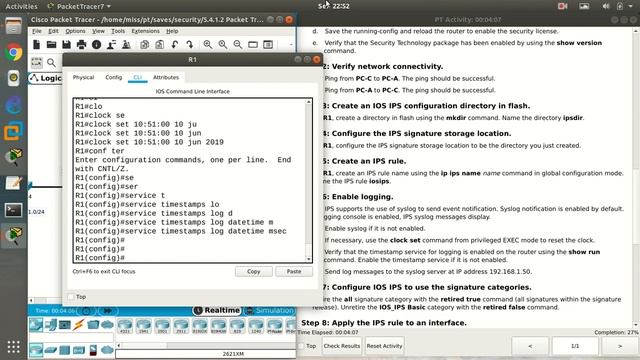Open Terminal from the Ubuntu dock
640x360 pixels.
tap(13, 210)
